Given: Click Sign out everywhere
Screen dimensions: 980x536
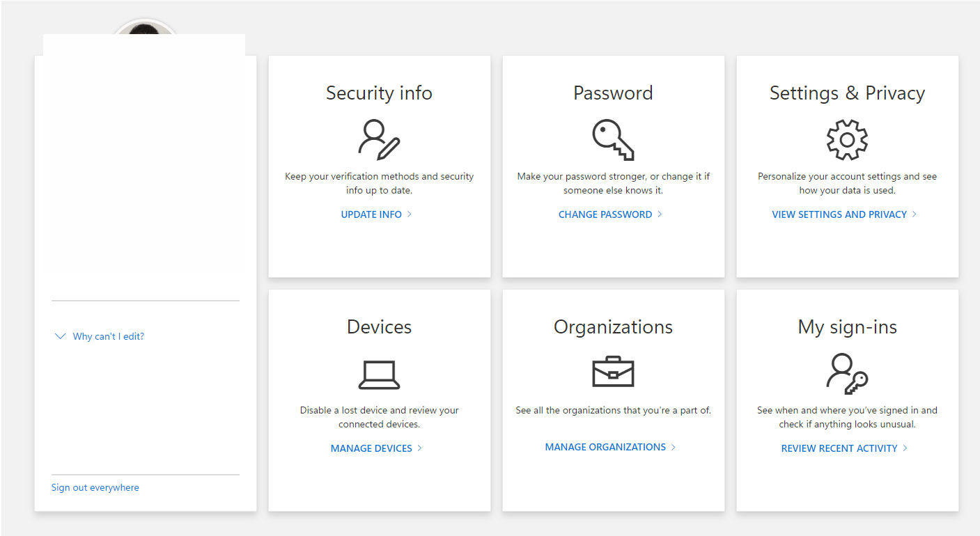Looking at the screenshot, I should pyautogui.click(x=95, y=487).
